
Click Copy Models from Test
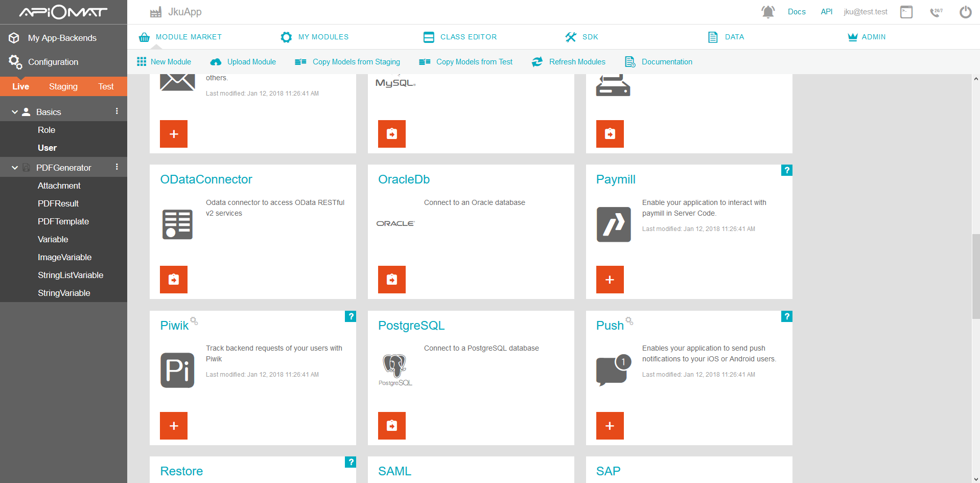click(465, 62)
